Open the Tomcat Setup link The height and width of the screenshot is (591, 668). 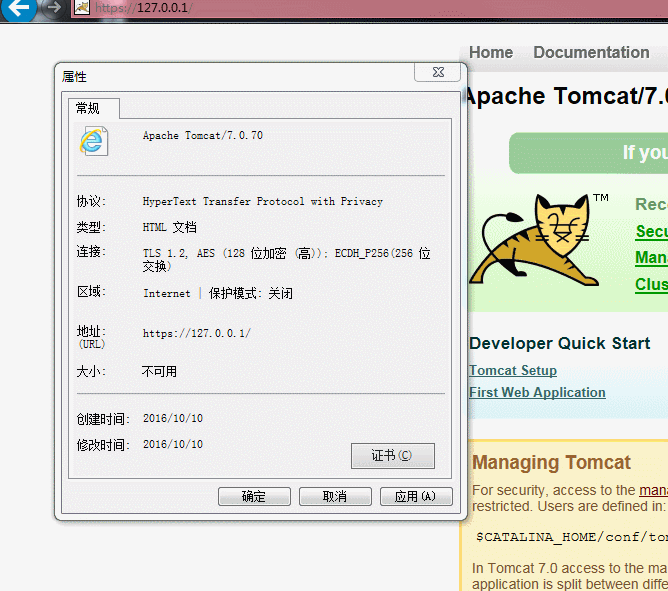click(x=513, y=370)
